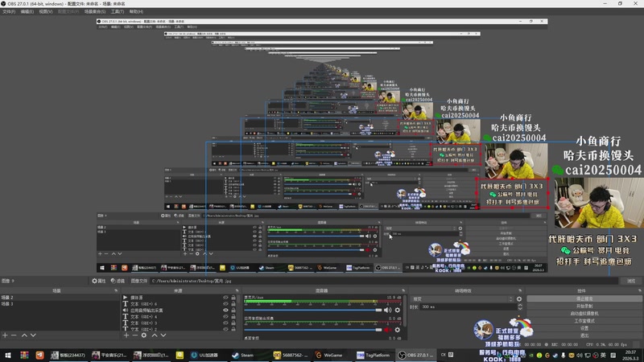The image size is (644, 362).
Task: Add a new scene with the plus icon
Action: (5, 335)
